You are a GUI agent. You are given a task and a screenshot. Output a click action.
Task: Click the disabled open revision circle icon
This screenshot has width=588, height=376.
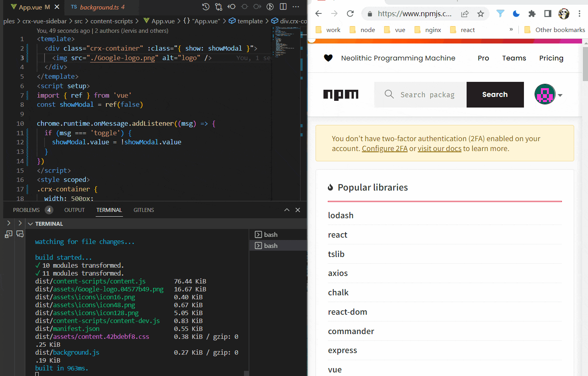(x=244, y=7)
